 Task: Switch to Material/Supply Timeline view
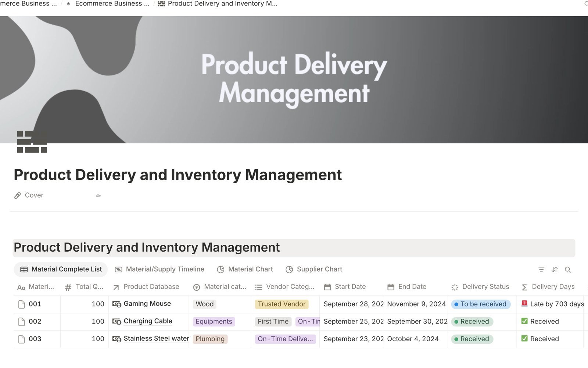(159, 269)
